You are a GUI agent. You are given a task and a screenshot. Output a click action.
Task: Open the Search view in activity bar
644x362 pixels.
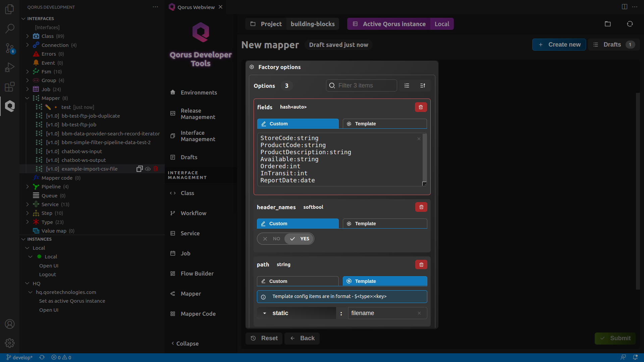click(x=10, y=28)
